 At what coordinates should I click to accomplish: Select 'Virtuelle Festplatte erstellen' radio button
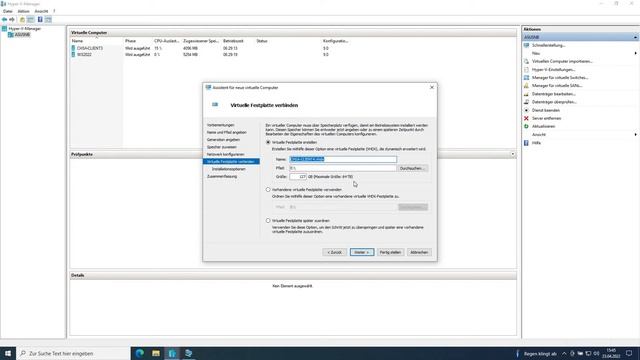pos(268,142)
